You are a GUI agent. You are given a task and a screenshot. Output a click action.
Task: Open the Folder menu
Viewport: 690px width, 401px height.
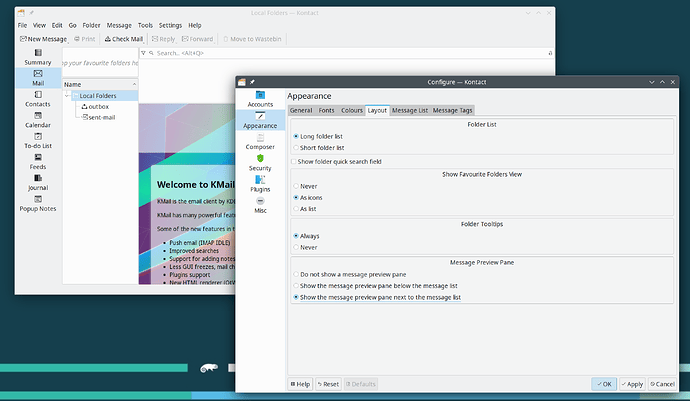[92, 26]
